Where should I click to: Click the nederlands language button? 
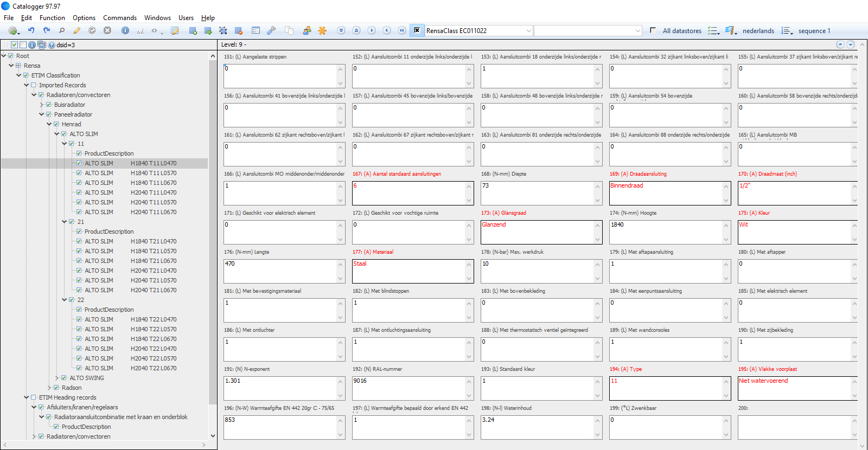(758, 31)
